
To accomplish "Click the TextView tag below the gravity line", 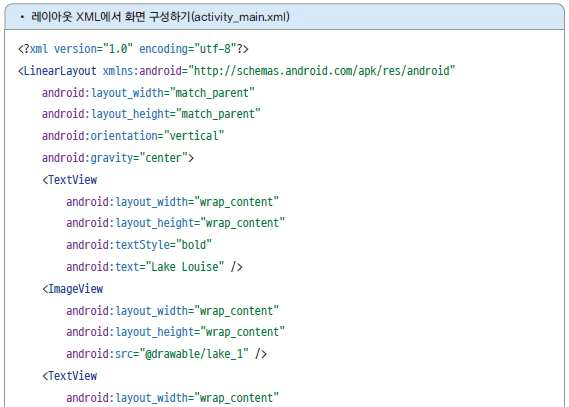I will tap(70, 180).
